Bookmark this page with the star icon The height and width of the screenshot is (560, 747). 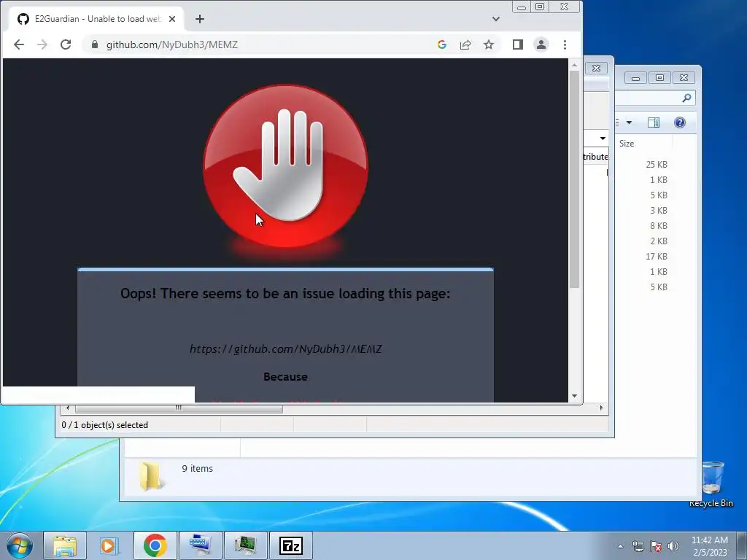click(488, 44)
